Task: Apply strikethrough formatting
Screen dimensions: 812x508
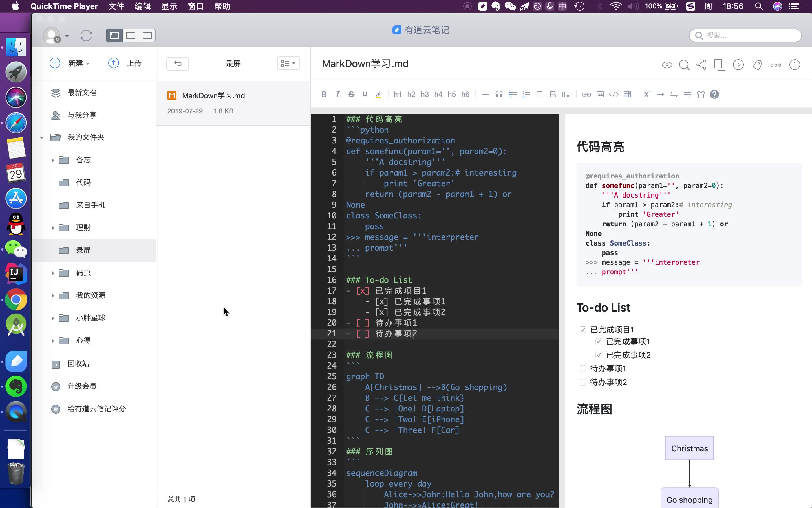Action: click(x=351, y=95)
